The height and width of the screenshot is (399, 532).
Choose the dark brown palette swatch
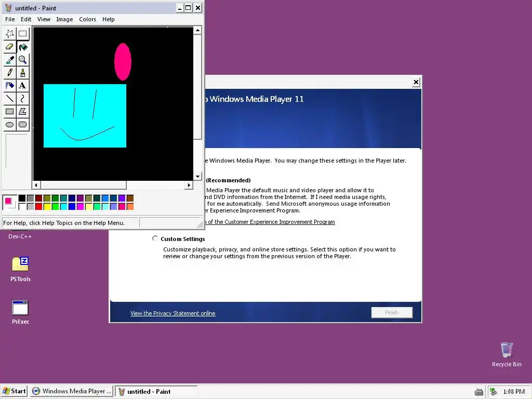click(x=130, y=198)
